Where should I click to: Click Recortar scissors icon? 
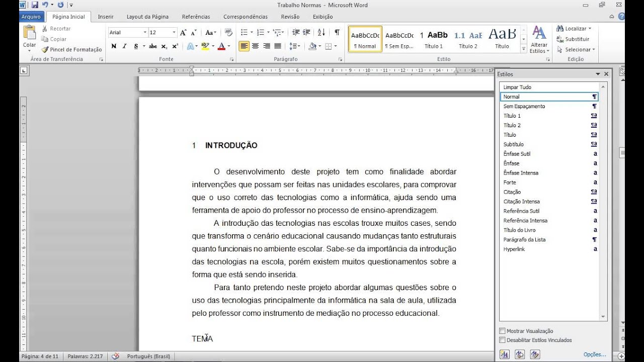point(45,29)
